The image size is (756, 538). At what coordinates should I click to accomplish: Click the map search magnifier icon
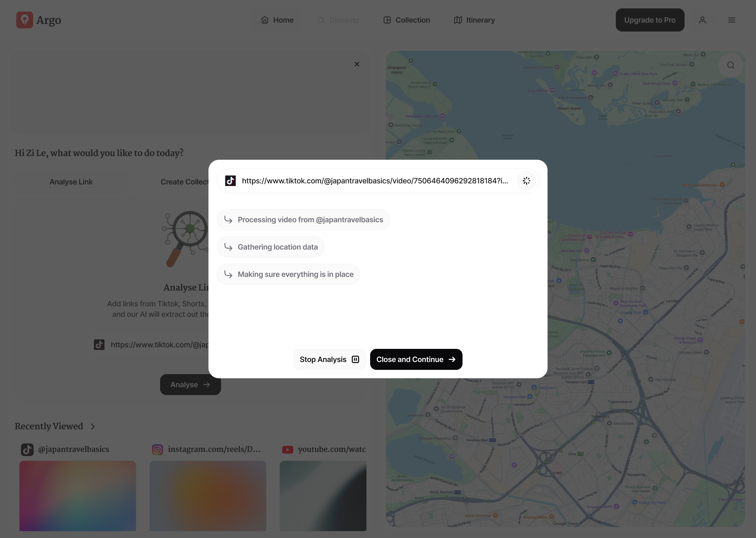(x=730, y=65)
